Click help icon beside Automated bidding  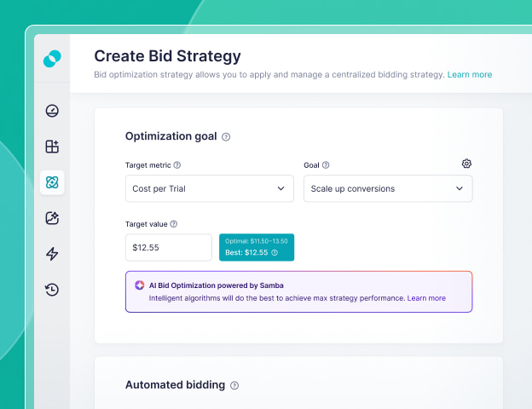[x=234, y=385]
